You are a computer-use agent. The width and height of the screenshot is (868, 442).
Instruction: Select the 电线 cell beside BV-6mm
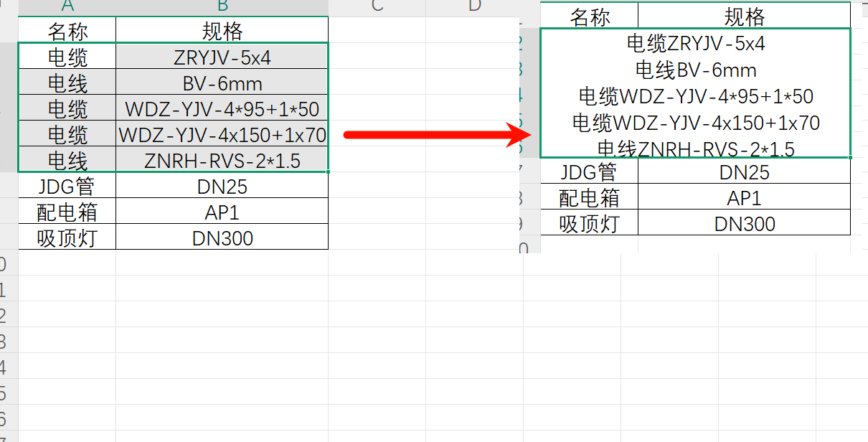pyautogui.click(x=67, y=83)
